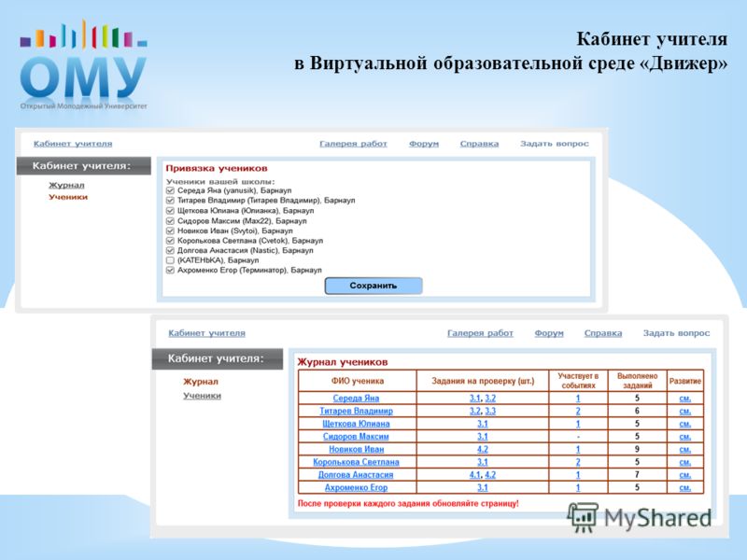Open student Новиков Иван in the journal table

[x=356, y=449]
